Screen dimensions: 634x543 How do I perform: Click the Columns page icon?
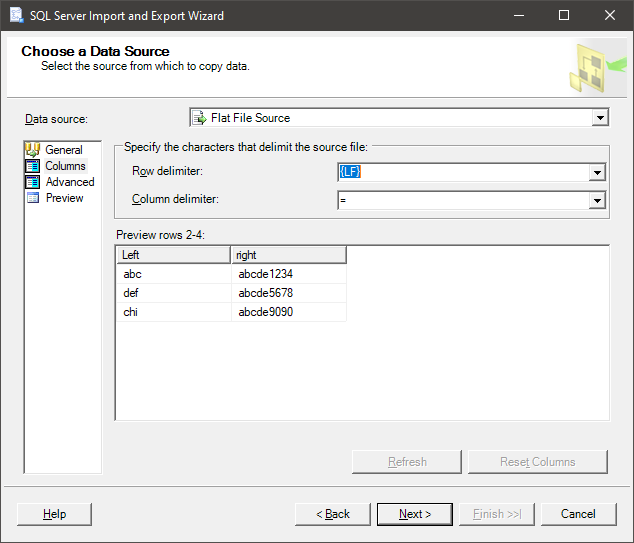click(x=32, y=166)
